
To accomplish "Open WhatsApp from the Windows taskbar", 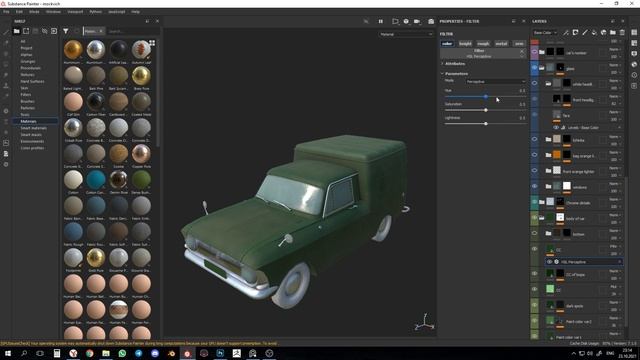I will pyautogui.click(x=122, y=353).
